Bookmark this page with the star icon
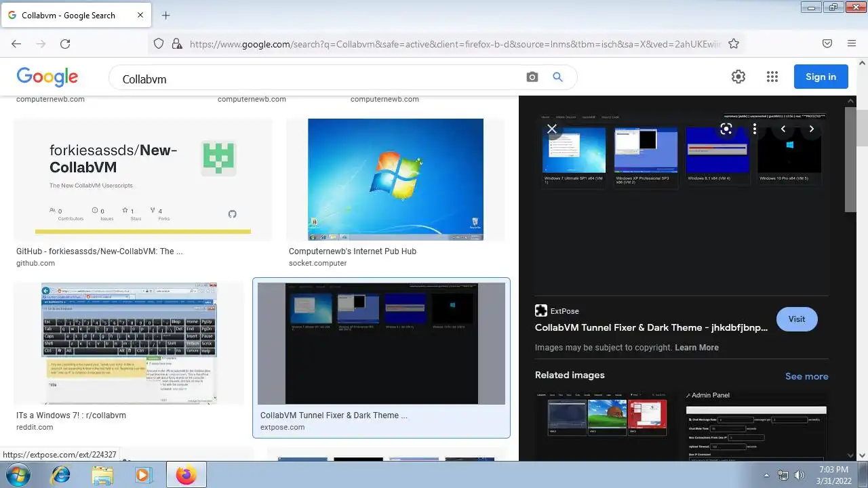The width and height of the screenshot is (868, 488). [x=734, y=44]
